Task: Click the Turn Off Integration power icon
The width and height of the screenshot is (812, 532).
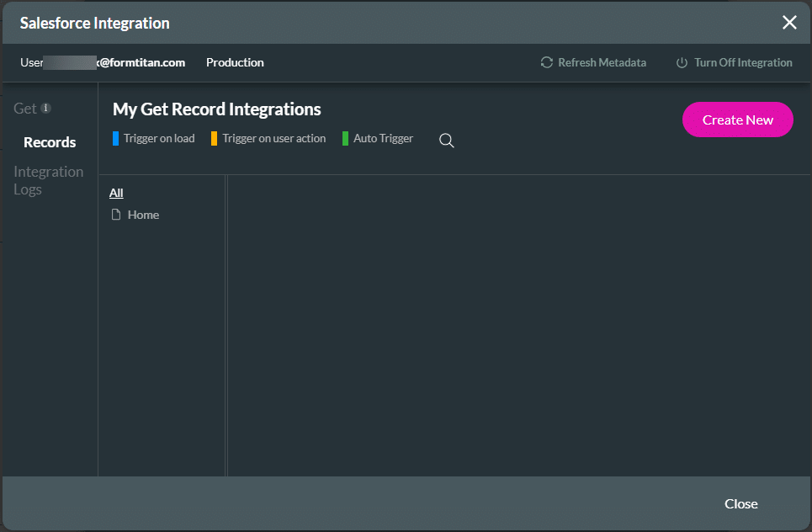Action: click(682, 62)
